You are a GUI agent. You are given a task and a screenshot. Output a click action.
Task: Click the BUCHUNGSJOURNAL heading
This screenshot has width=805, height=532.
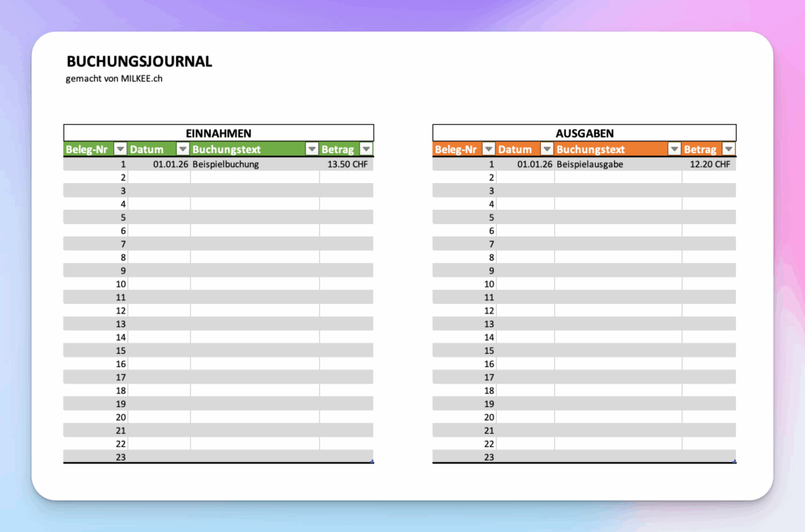(139, 61)
